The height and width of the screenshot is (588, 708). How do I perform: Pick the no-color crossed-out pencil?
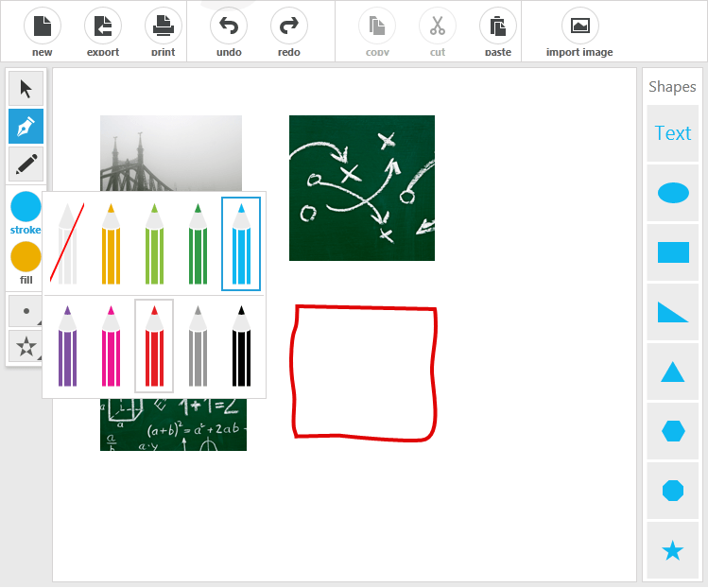tap(67, 244)
